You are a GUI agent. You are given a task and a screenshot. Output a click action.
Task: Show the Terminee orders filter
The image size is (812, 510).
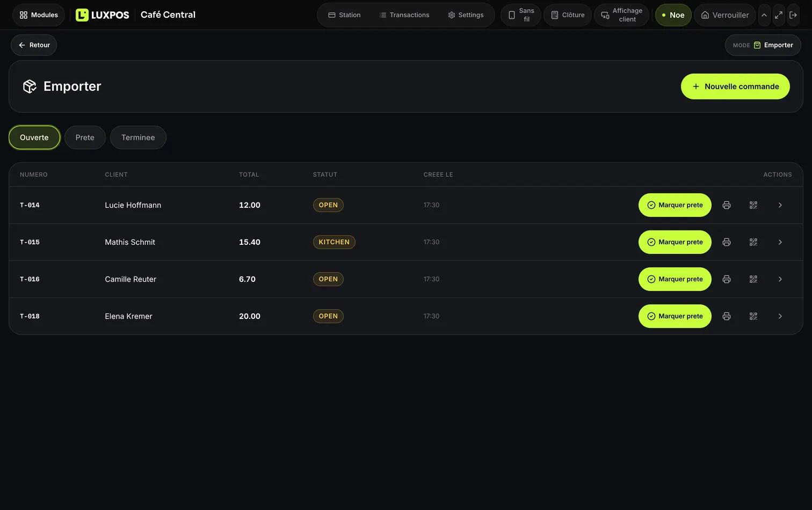pyautogui.click(x=138, y=137)
